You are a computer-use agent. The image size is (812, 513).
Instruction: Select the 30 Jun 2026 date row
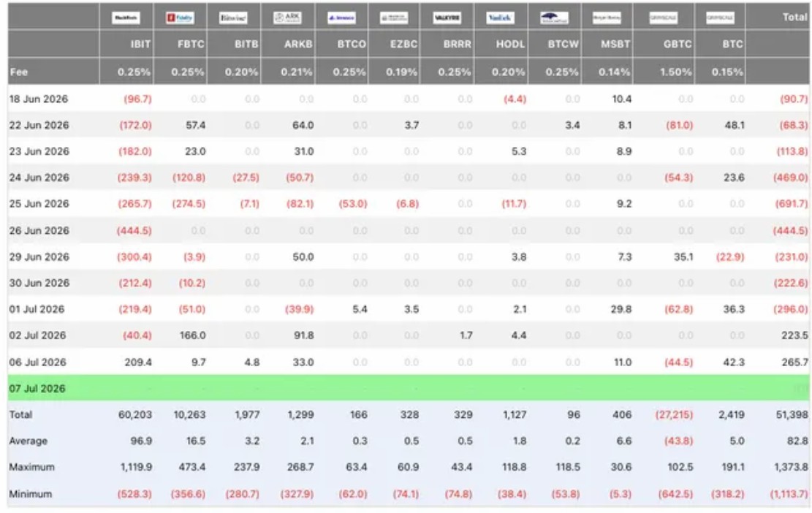coord(408,283)
